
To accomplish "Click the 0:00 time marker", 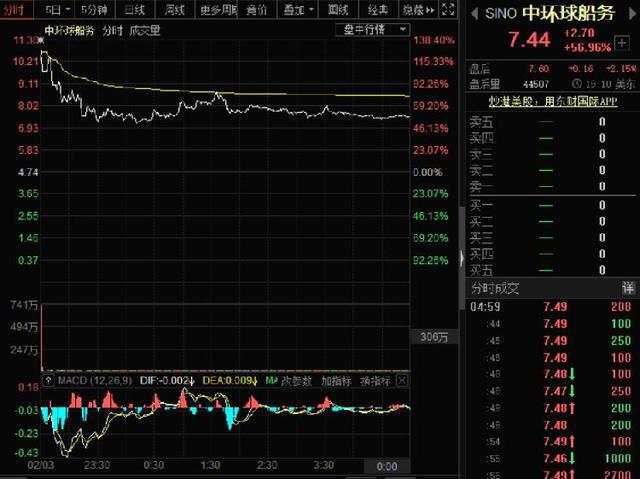I will (x=387, y=466).
